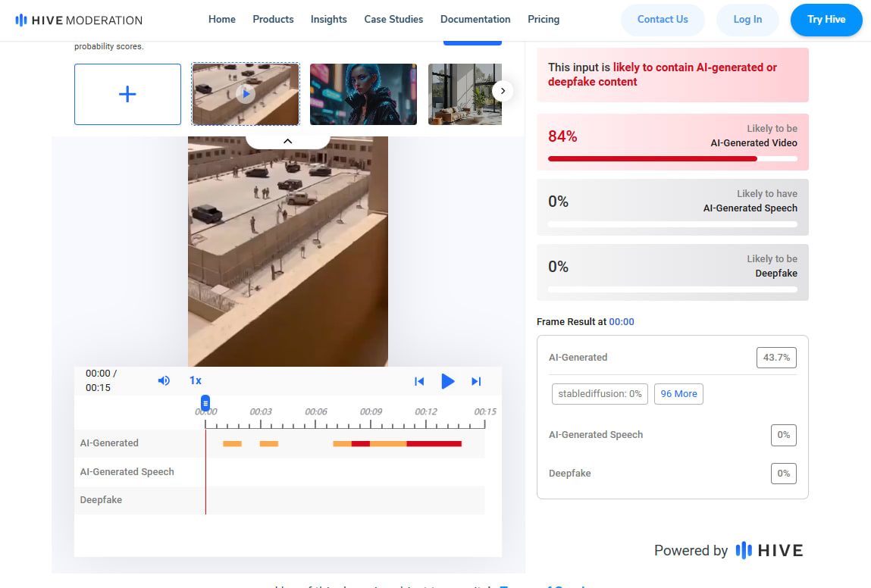Click the Hive Moderation logo
Screen dimensions: 871x588
click(x=79, y=20)
